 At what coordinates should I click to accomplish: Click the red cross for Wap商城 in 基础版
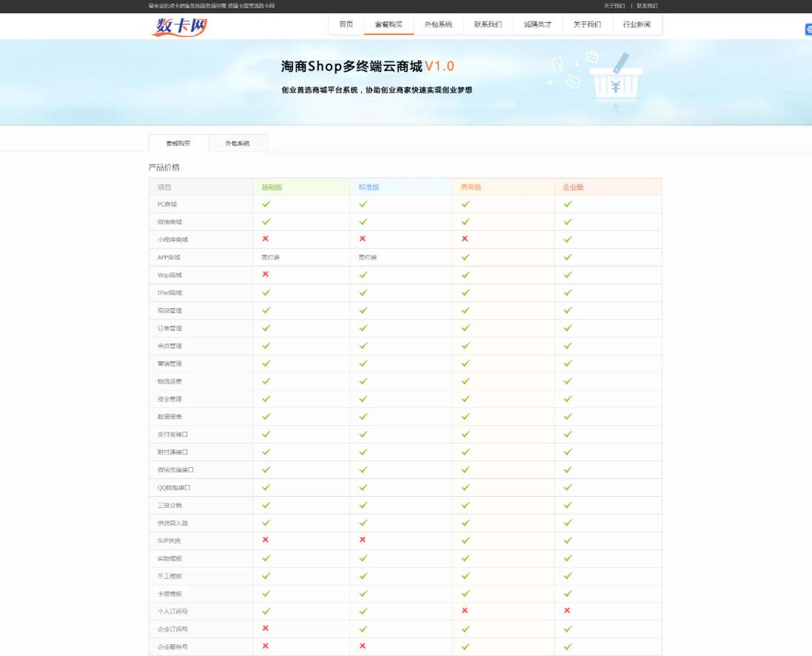point(266,274)
